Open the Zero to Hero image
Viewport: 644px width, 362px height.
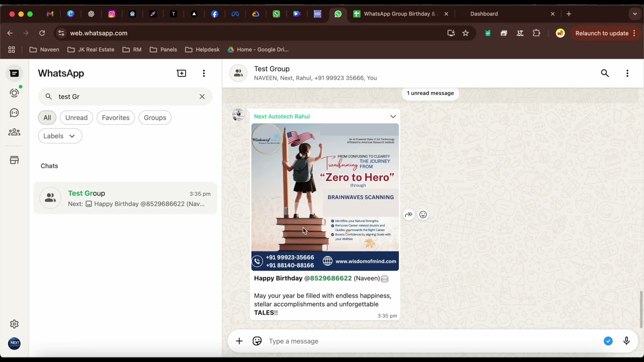click(325, 197)
